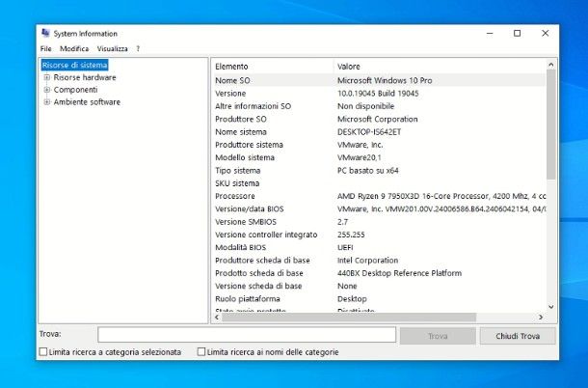The image size is (588, 388).
Task: Click the 440BX Desktop Reference Platform value
Action: pyautogui.click(x=399, y=273)
